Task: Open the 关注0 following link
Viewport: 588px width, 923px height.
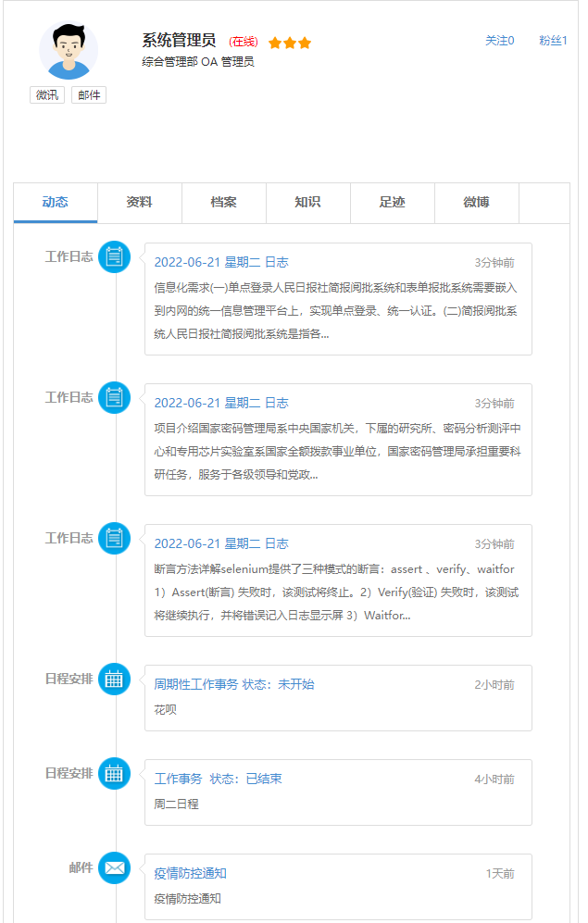Action: [499, 41]
